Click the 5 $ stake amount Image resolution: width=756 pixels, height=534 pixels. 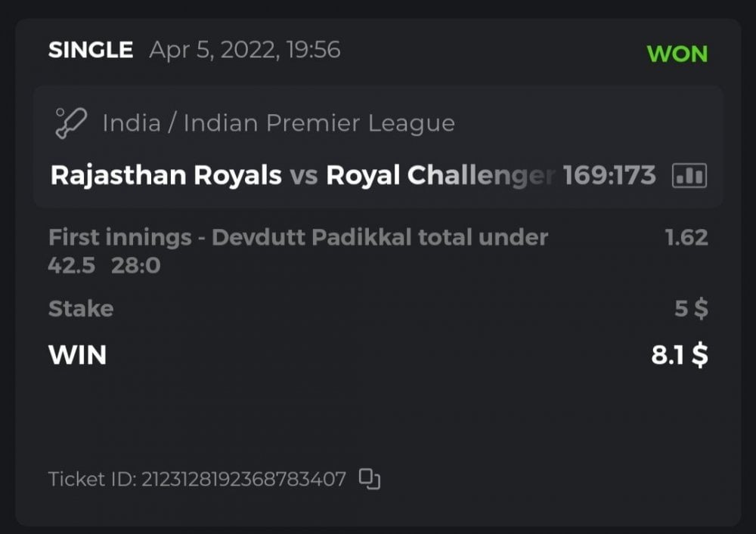tap(691, 309)
